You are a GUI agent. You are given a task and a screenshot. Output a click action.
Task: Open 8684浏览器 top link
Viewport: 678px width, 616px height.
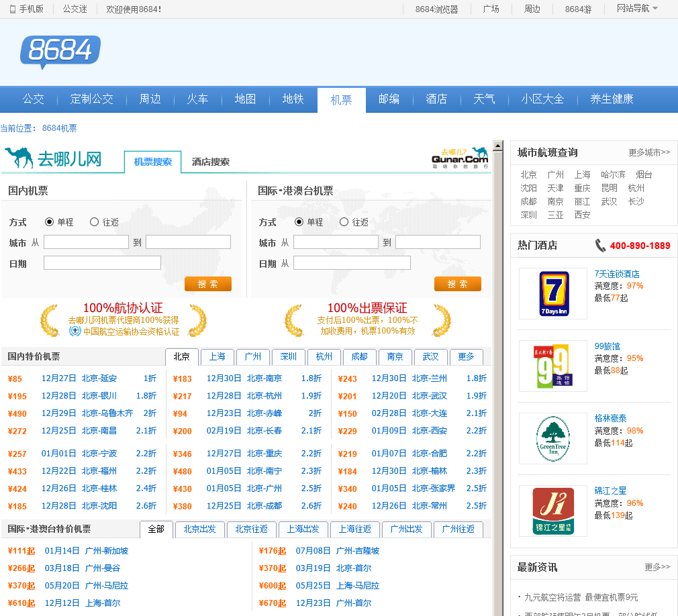(436, 9)
